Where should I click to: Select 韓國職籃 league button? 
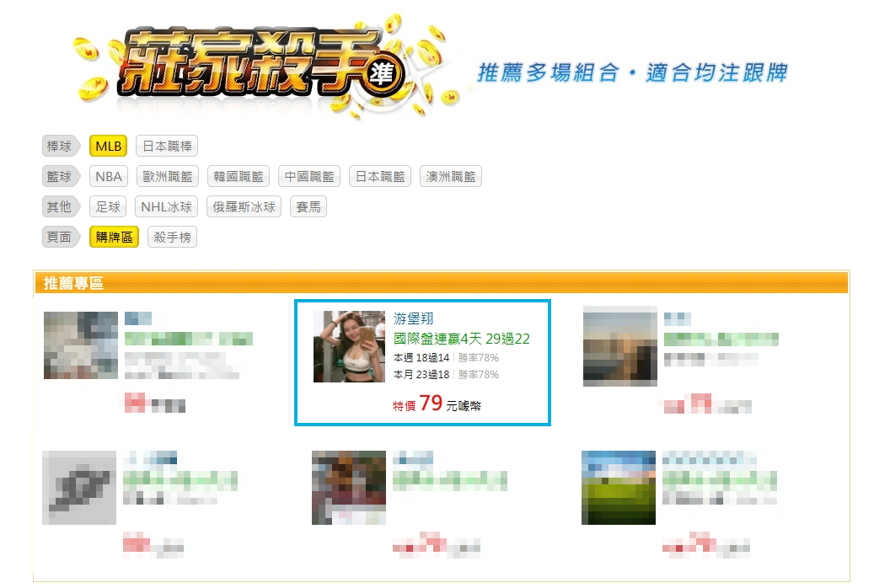(239, 177)
